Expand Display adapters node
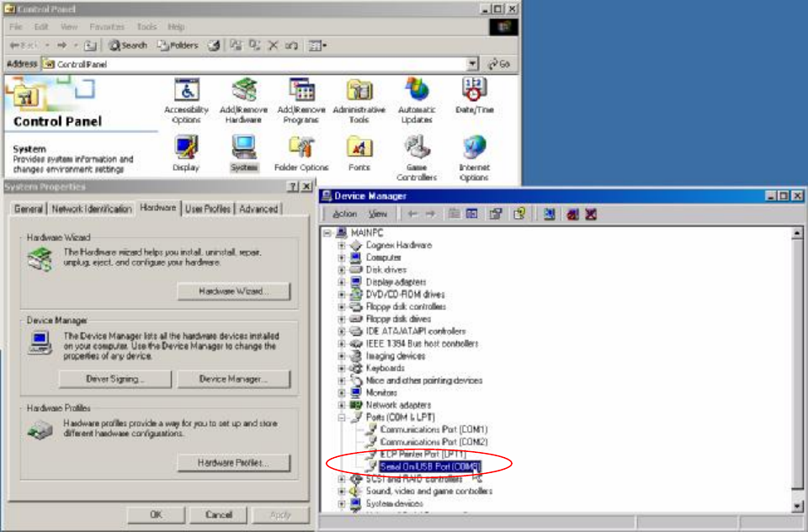808x532 pixels. point(342,282)
